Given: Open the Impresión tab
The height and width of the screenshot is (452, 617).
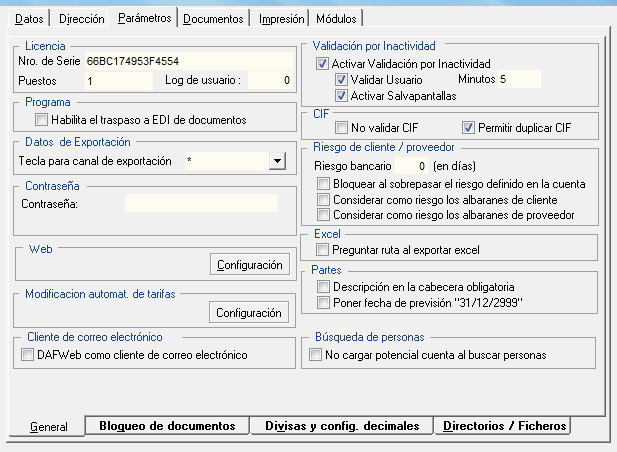Looking at the screenshot, I should coord(281,18).
